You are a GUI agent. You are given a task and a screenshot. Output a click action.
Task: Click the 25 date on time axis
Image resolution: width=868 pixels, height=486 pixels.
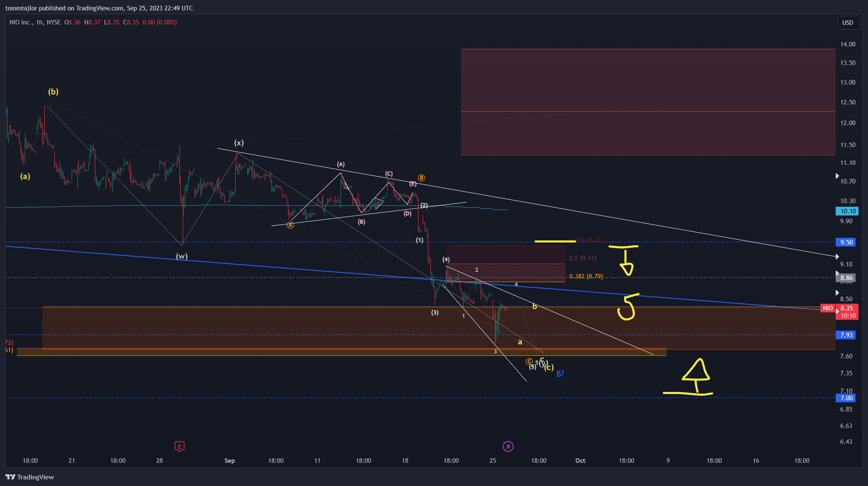(493, 461)
